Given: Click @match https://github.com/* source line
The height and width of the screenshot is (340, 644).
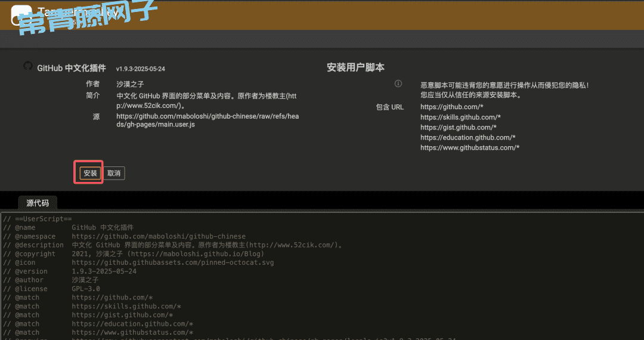Looking at the screenshot, I should coord(78,297).
